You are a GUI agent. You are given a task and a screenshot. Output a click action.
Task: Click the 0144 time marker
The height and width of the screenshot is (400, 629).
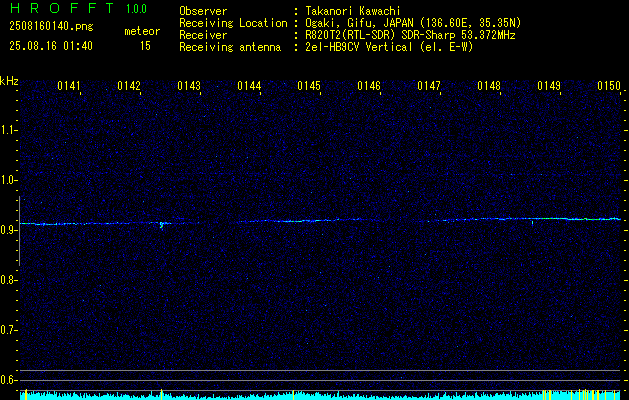[249, 86]
